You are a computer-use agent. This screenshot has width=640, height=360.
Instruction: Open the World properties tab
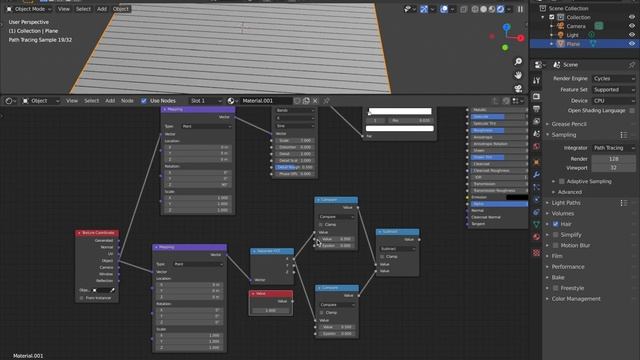tap(536, 147)
